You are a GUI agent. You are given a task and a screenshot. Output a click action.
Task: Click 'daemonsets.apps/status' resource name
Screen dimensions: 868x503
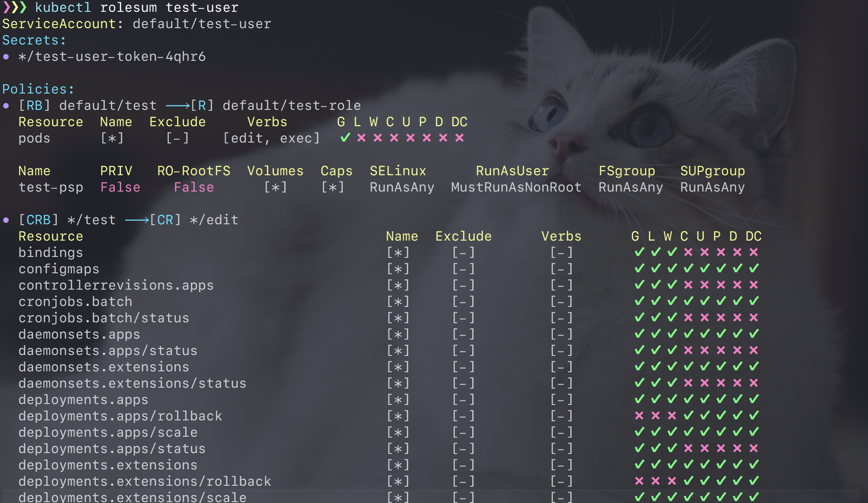coord(108,351)
